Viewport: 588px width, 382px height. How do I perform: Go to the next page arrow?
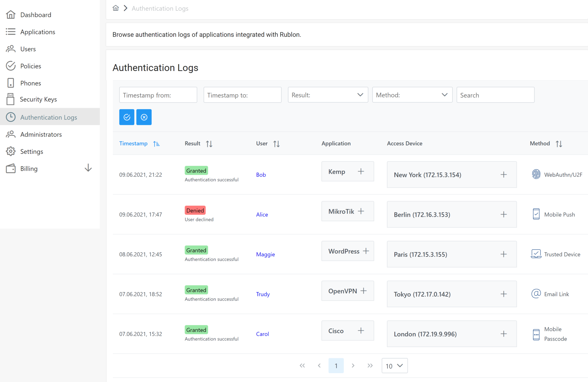[353, 366]
